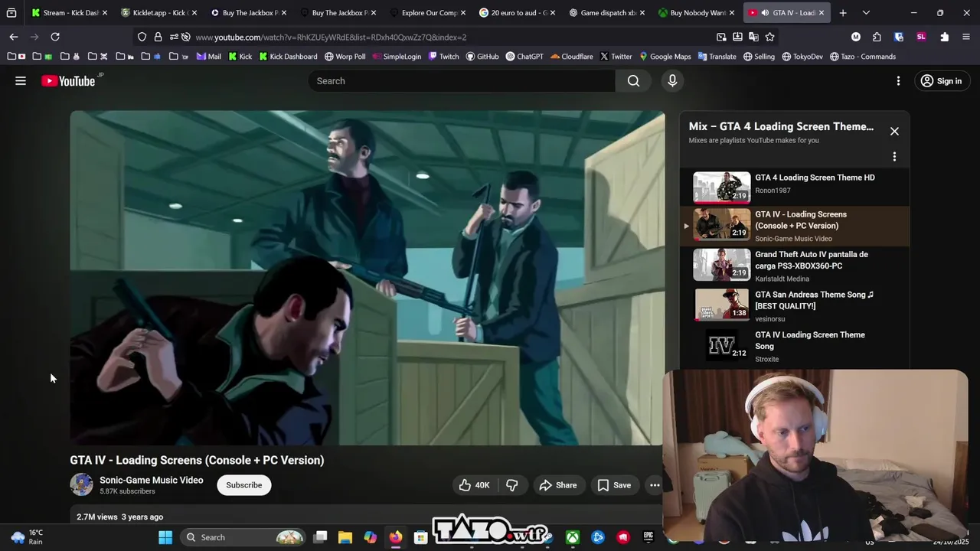Subscribe to Sonic-Game Music Video
980x551 pixels.
(243, 485)
